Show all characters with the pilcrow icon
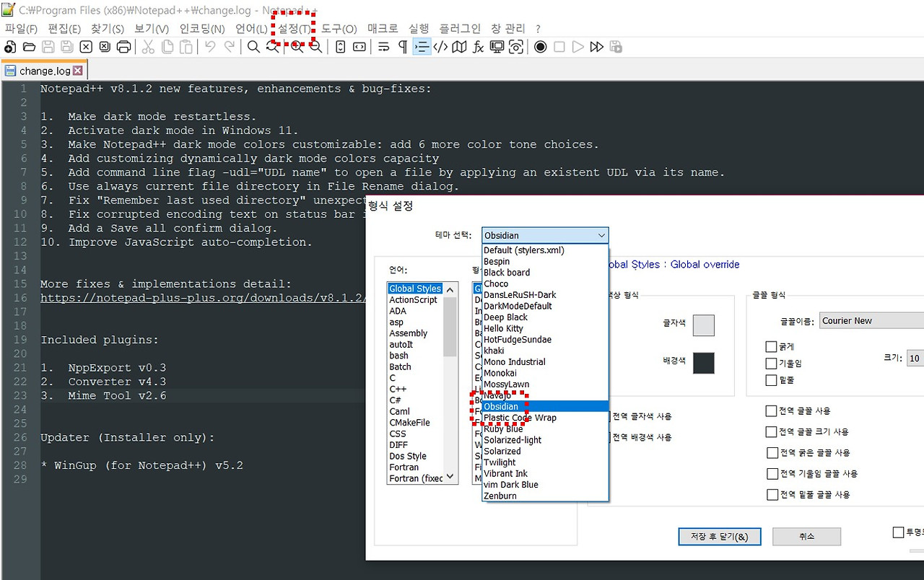Viewport: 924px width, 580px height. (x=403, y=47)
